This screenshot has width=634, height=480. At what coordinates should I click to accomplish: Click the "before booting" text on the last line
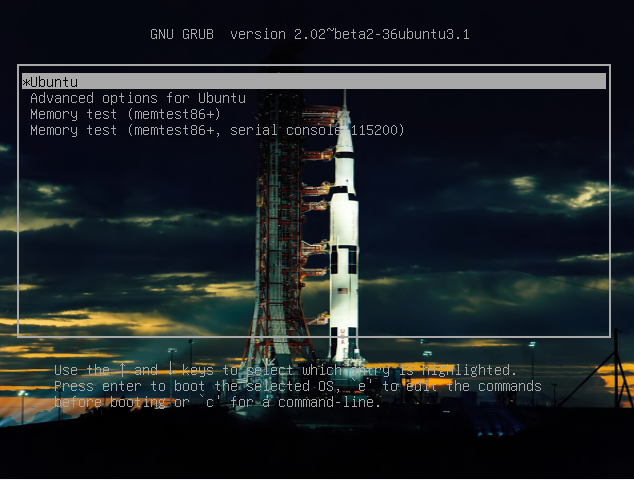pyautogui.click(x=110, y=402)
